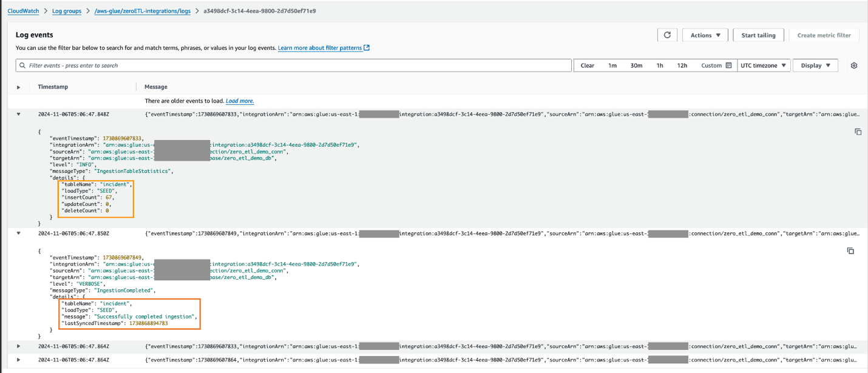Select timestamp 2024-11-06T05:06:47.850Z
The image size is (868, 373).
[73, 233]
